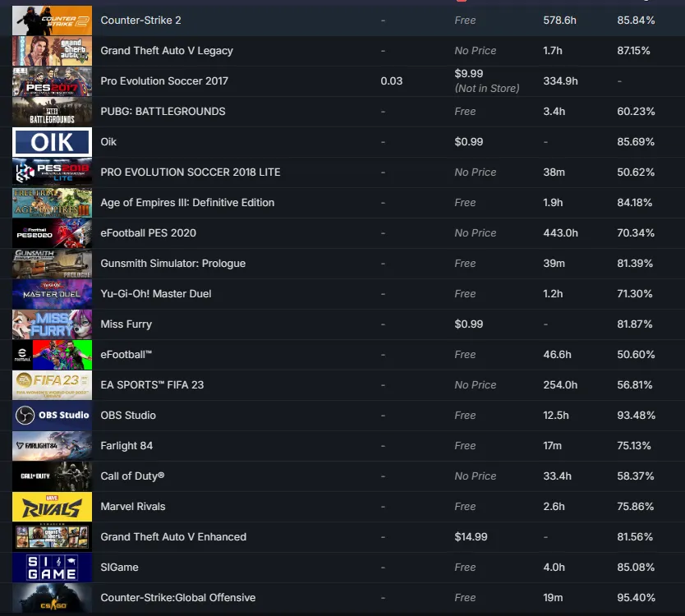Screen dimensions: 685x616
Task: Select the eFootball PES 2020 title
Action: tap(148, 233)
